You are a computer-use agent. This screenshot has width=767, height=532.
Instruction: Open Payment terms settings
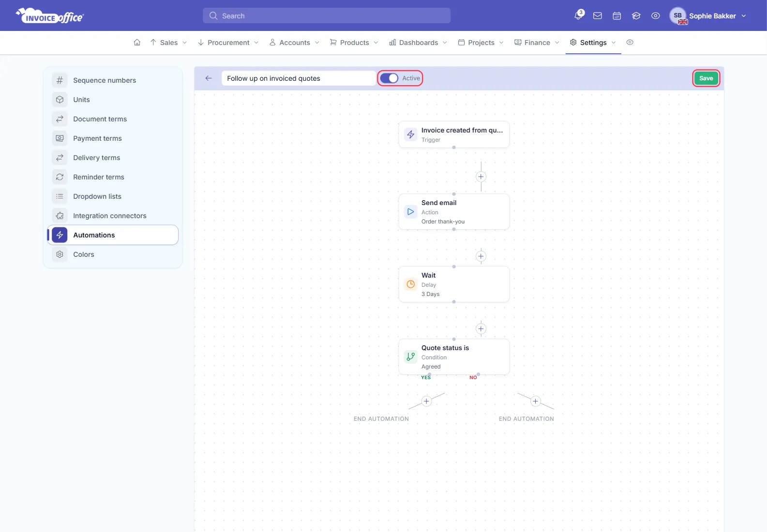(113, 138)
